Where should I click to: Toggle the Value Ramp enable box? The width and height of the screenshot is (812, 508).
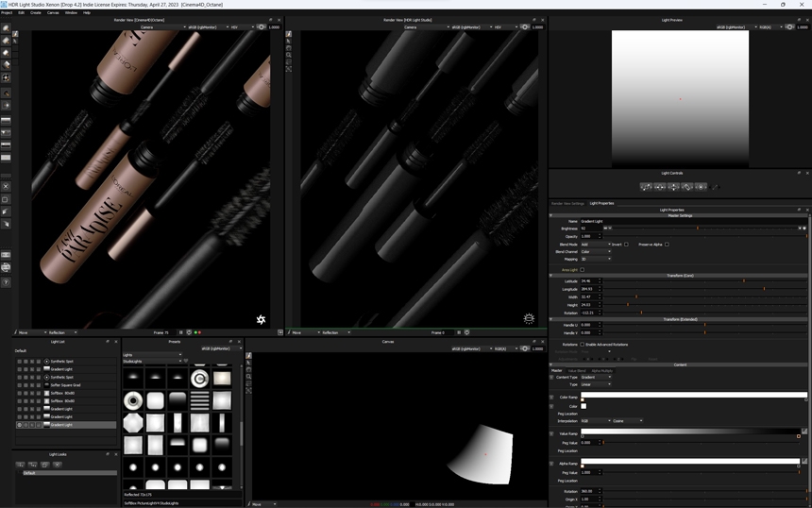551,433
